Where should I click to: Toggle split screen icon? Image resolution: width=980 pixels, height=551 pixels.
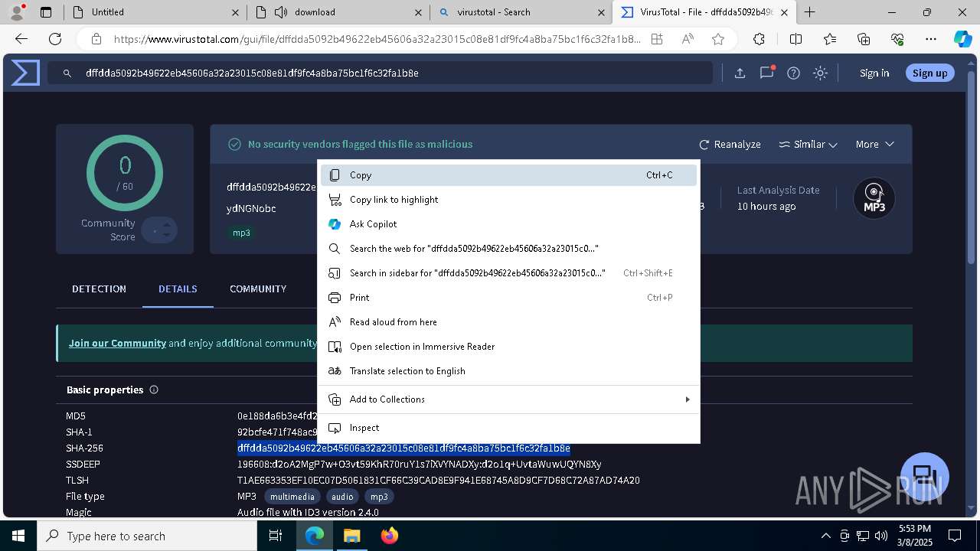tap(795, 39)
